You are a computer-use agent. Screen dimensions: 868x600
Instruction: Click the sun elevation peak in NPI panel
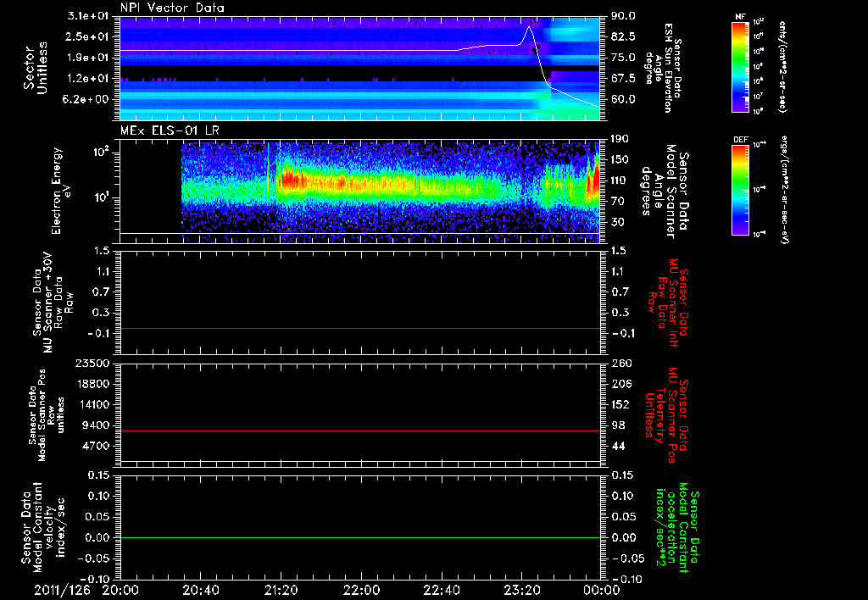click(x=529, y=26)
